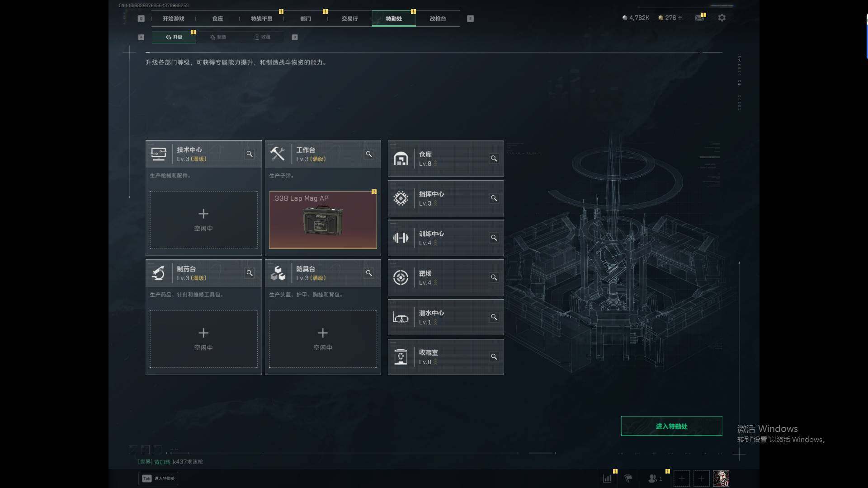Expand the 指挥中心 Lv.3 panel
This screenshot has width=868, height=488.
(x=445, y=198)
